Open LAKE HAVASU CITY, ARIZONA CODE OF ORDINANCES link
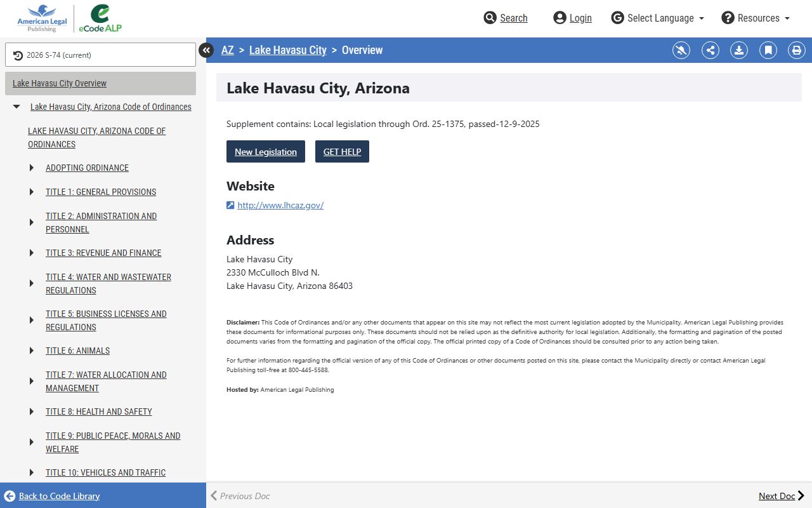 click(x=96, y=138)
